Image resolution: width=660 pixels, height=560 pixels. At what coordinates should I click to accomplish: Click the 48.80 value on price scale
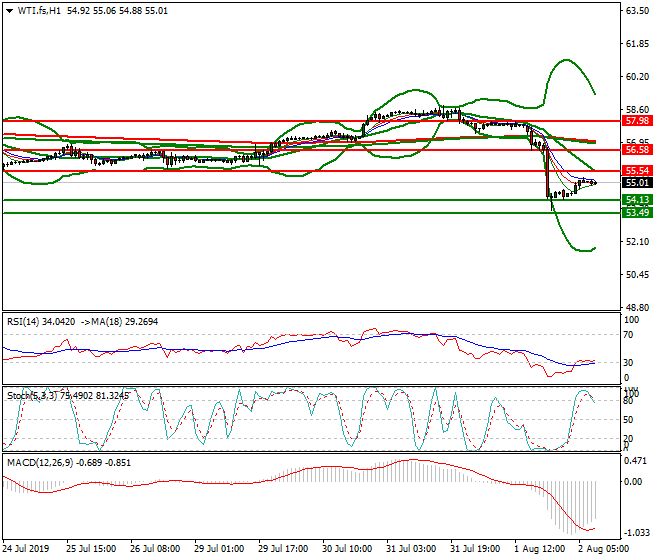(x=637, y=308)
